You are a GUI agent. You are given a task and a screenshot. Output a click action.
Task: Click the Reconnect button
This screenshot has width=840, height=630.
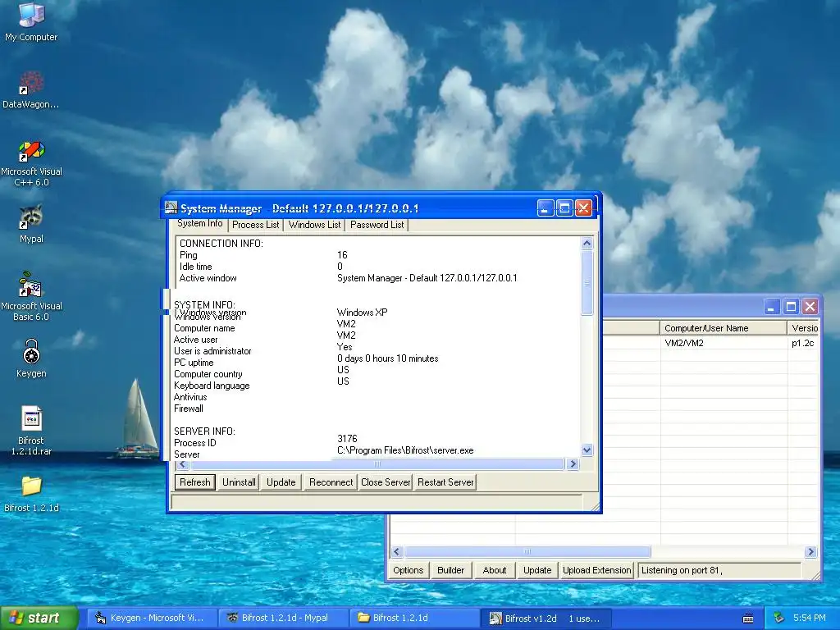click(331, 482)
